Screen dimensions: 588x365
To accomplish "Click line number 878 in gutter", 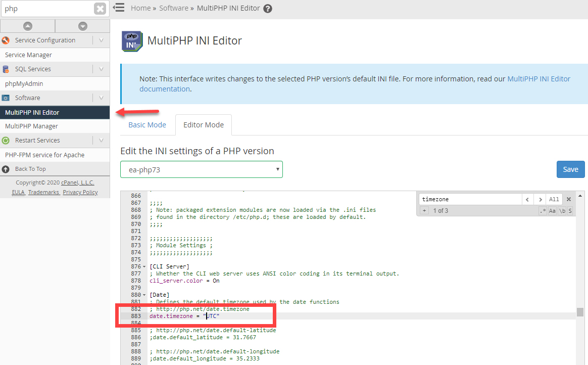I will (x=136, y=281).
